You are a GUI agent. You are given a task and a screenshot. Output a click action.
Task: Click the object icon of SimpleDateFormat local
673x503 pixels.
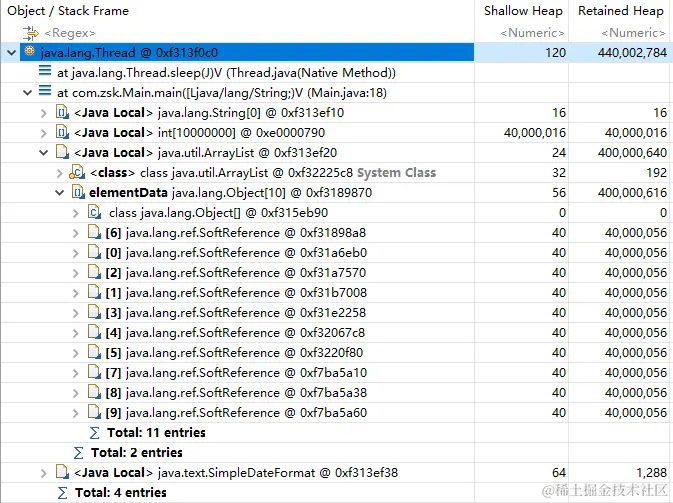coord(62,472)
